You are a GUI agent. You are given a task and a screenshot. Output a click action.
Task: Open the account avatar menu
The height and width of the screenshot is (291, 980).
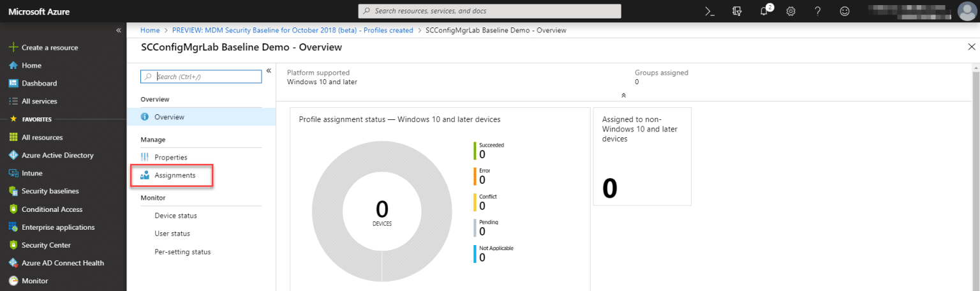tap(968, 11)
